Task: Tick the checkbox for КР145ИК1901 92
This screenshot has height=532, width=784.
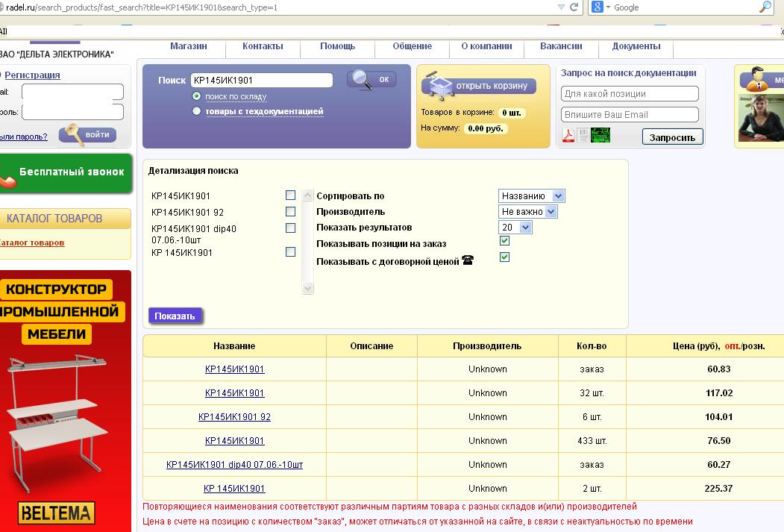Action: [291, 212]
